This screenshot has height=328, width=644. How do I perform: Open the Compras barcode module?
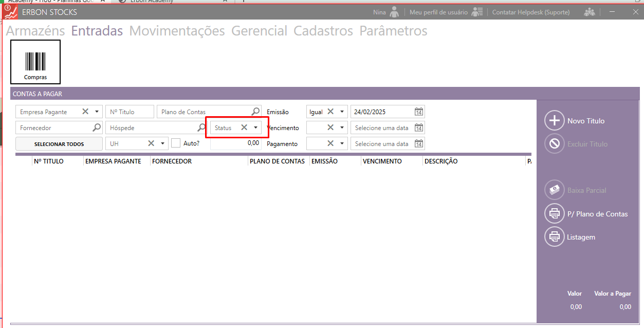click(x=35, y=62)
